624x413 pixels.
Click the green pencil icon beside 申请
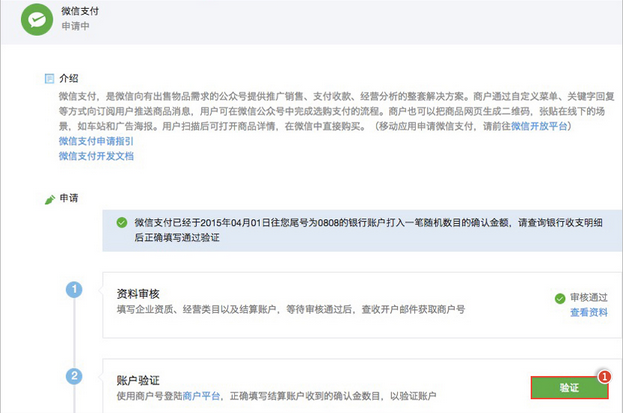click(x=50, y=199)
